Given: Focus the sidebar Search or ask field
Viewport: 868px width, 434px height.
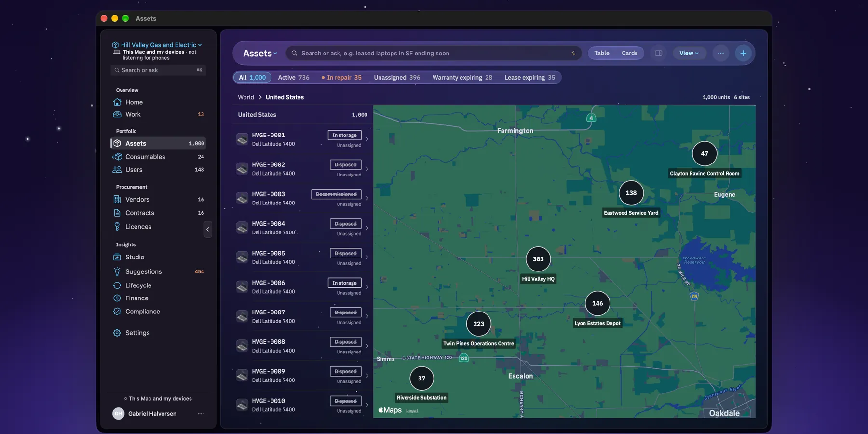Looking at the screenshot, I should point(158,70).
